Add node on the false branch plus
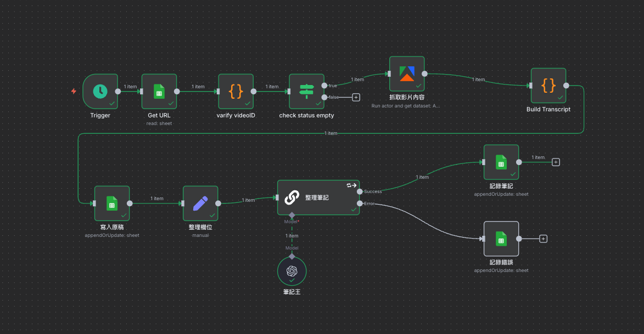The height and width of the screenshot is (334, 644). [356, 97]
